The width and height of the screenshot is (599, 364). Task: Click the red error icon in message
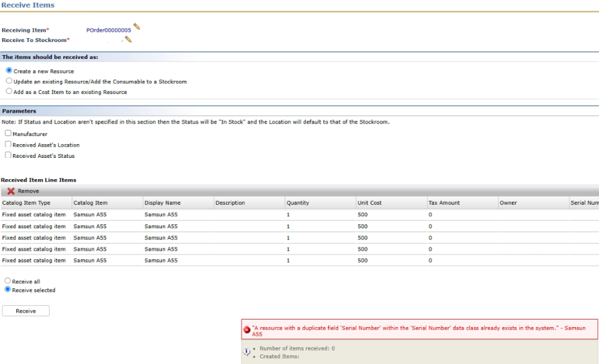click(247, 329)
